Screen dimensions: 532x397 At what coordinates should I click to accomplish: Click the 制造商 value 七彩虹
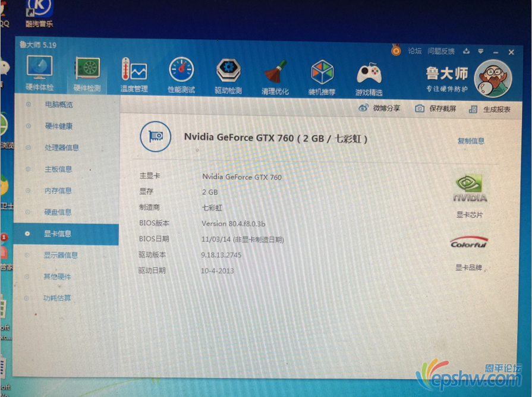(x=212, y=207)
